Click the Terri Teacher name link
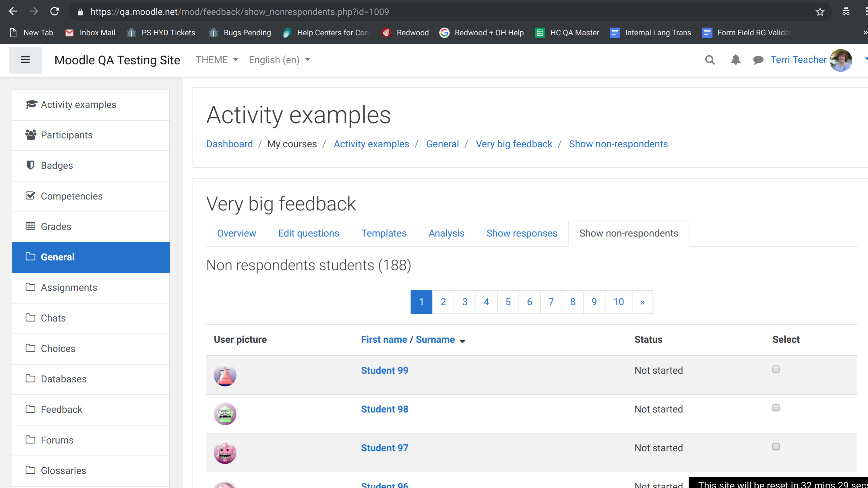The image size is (868, 488). pos(799,60)
